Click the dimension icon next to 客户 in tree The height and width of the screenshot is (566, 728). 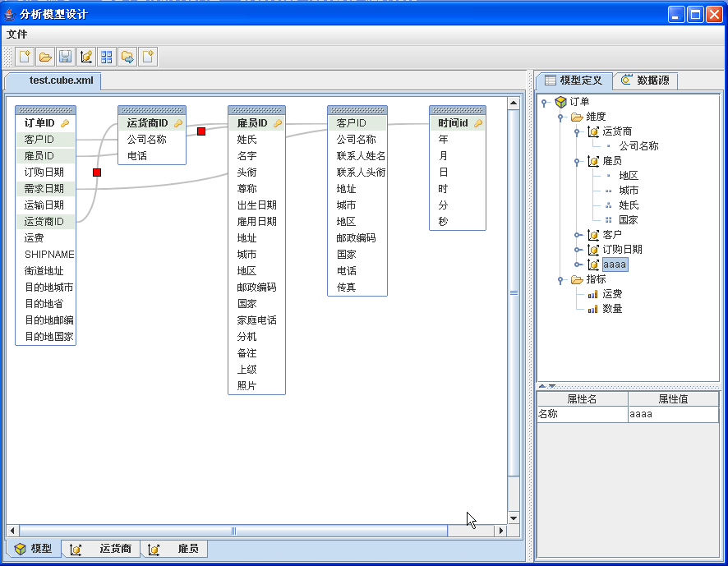coord(593,235)
